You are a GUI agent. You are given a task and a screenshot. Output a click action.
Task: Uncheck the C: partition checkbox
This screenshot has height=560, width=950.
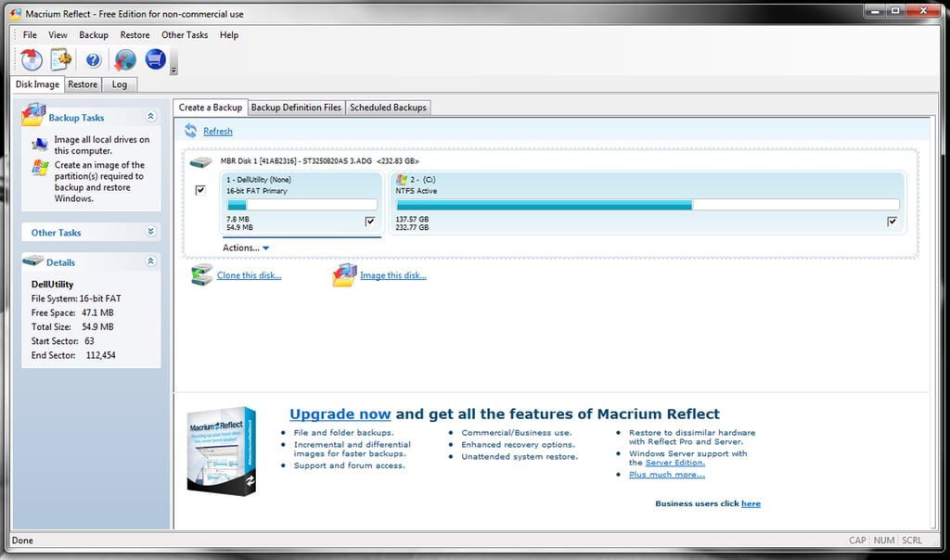point(892,222)
